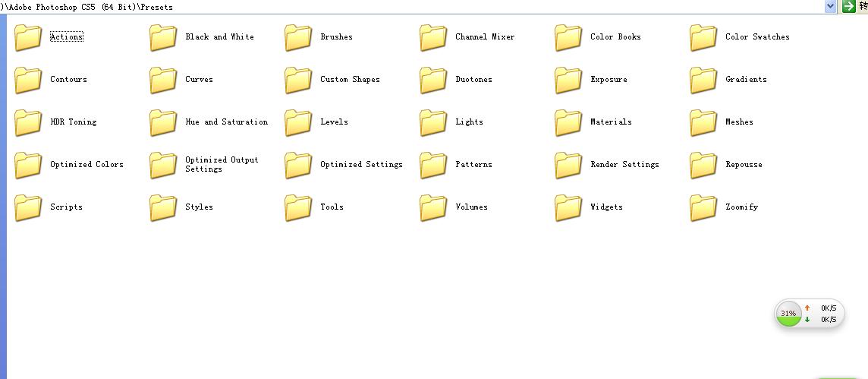Image resolution: width=868 pixels, height=379 pixels.
Task: Pick the Materials folder icon
Action: [x=568, y=123]
